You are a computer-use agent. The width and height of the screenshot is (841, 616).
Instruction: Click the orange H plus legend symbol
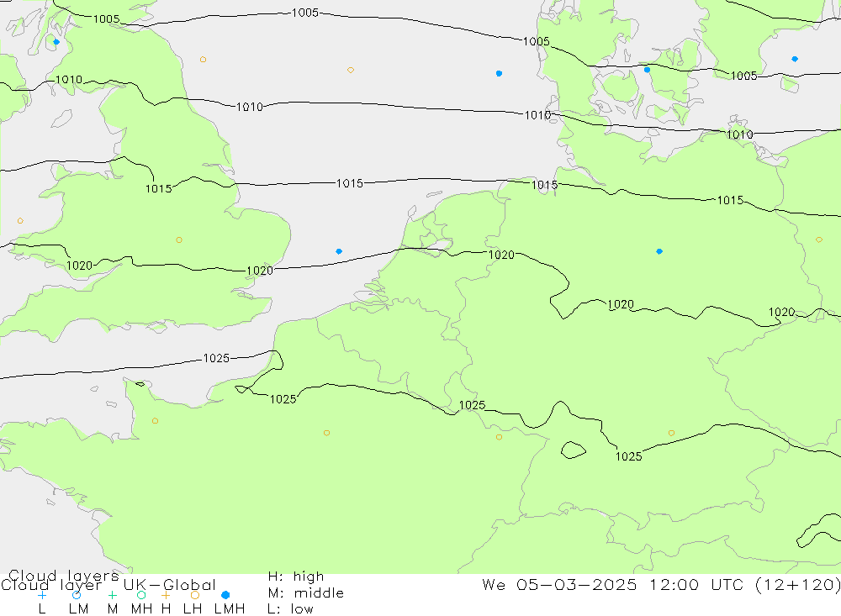pos(166,595)
